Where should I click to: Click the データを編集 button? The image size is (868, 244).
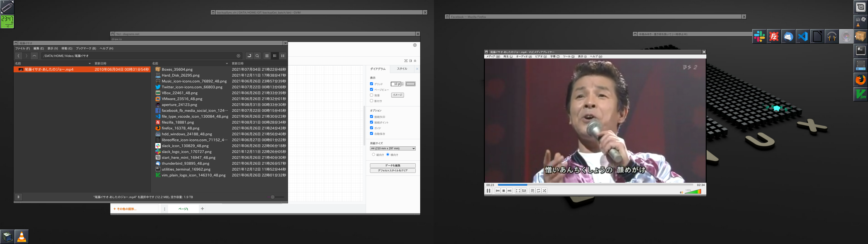(393, 165)
